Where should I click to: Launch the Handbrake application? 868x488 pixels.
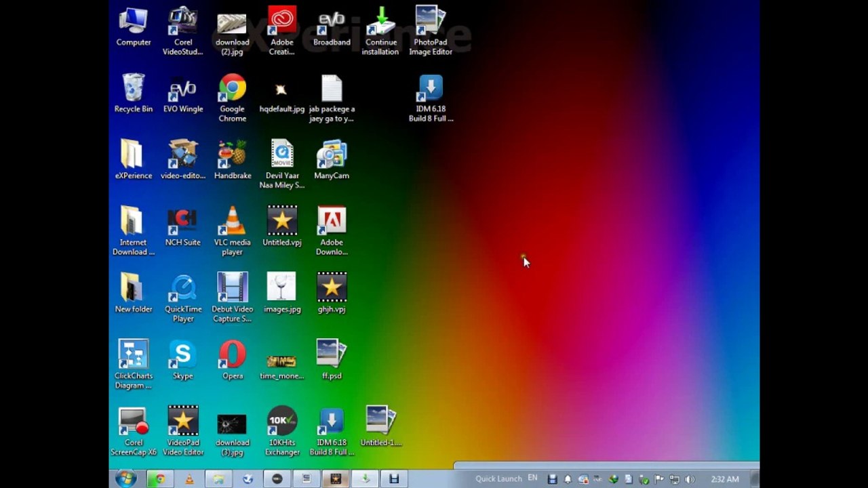point(232,160)
